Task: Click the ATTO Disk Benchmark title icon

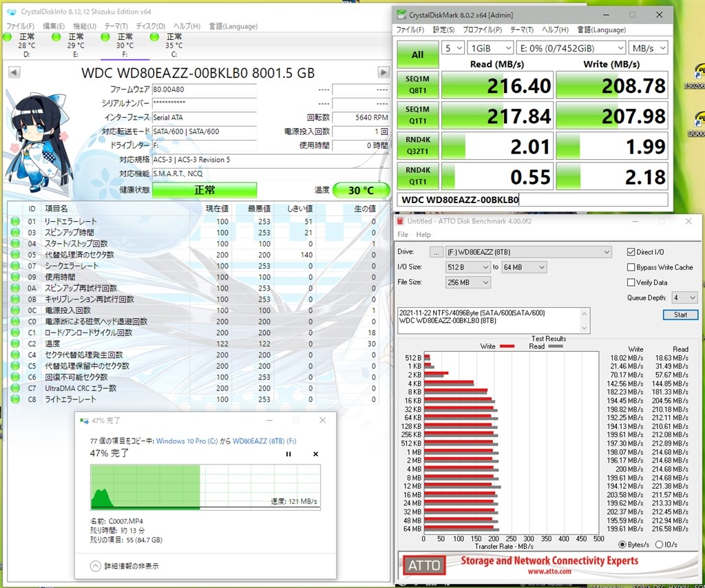Action: coord(401,221)
